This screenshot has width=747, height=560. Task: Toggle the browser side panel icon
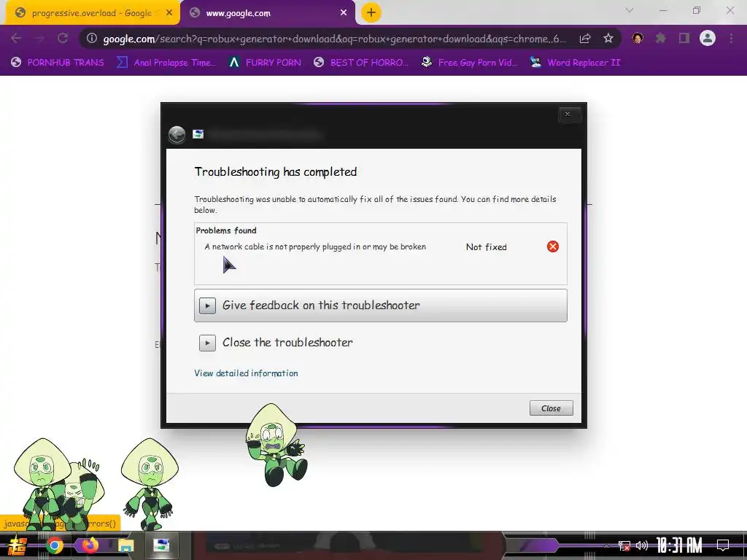point(684,39)
